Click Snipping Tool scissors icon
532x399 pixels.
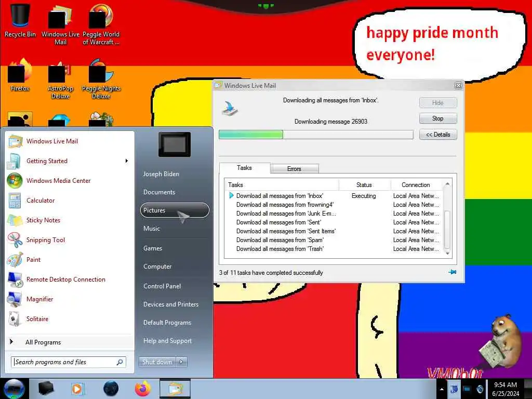15,240
